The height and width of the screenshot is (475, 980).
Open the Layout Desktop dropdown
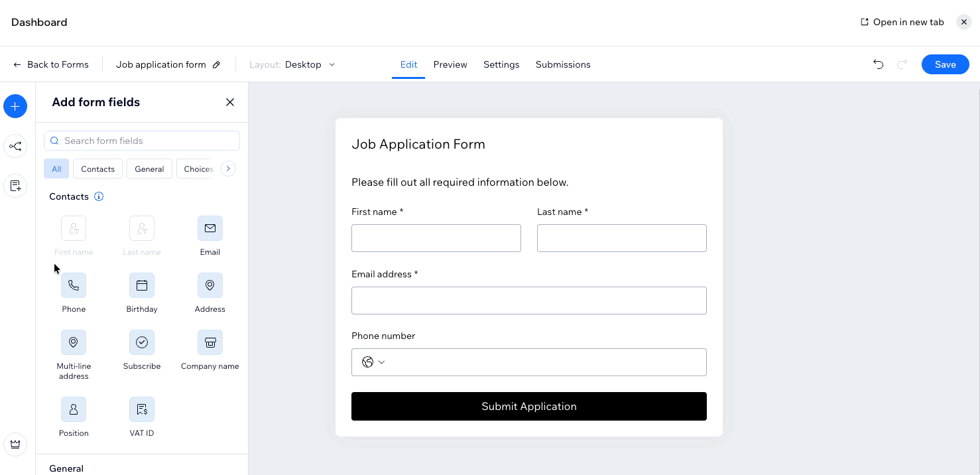(310, 64)
